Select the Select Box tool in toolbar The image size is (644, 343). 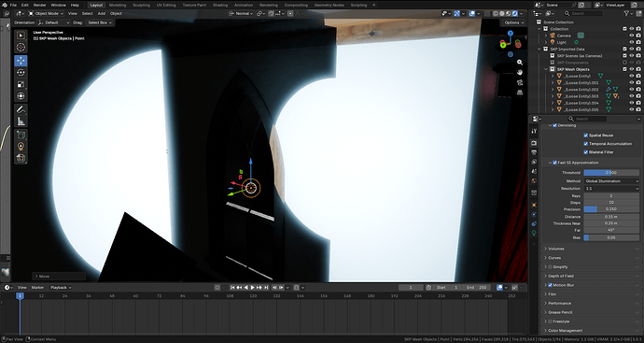click(x=21, y=36)
